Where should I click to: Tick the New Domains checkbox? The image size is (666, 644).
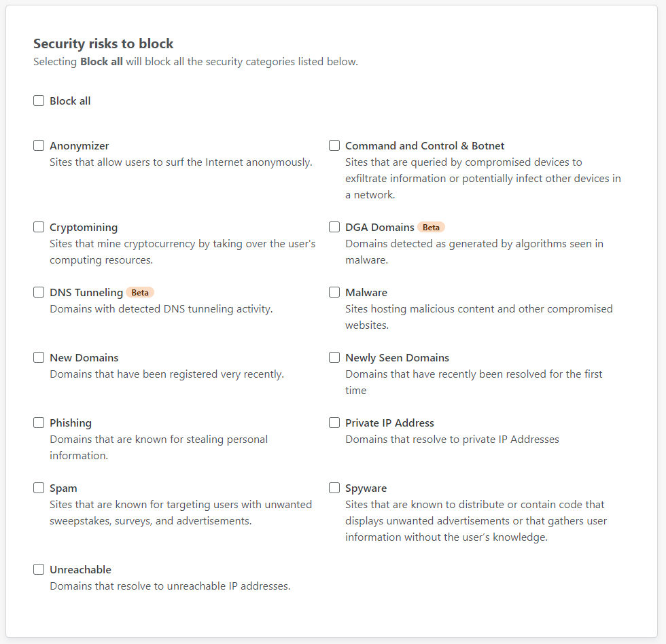[x=39, y=358]
